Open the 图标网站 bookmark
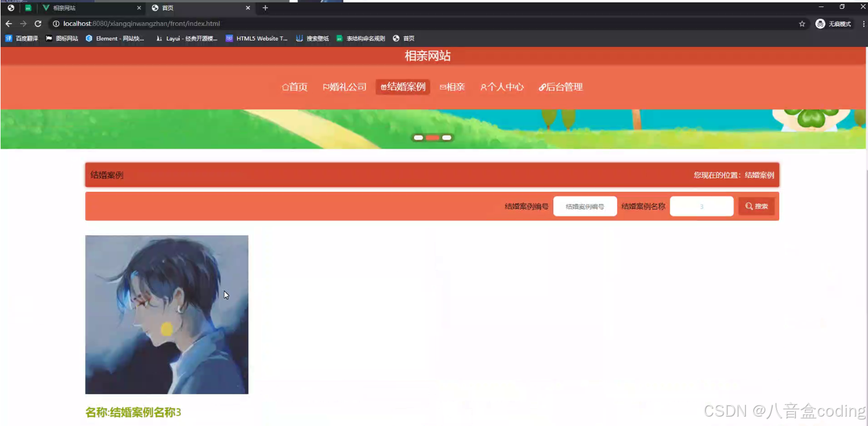 pyautogui.click(x=62, y=39)
